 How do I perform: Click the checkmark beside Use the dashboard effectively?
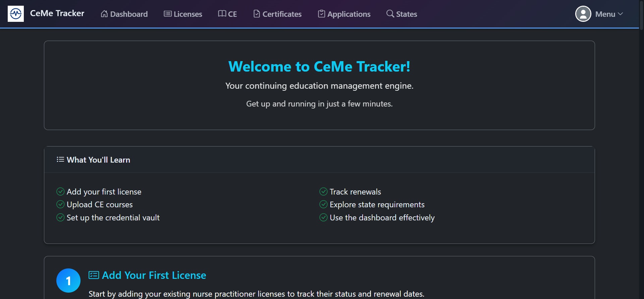(x=323, y=217)
